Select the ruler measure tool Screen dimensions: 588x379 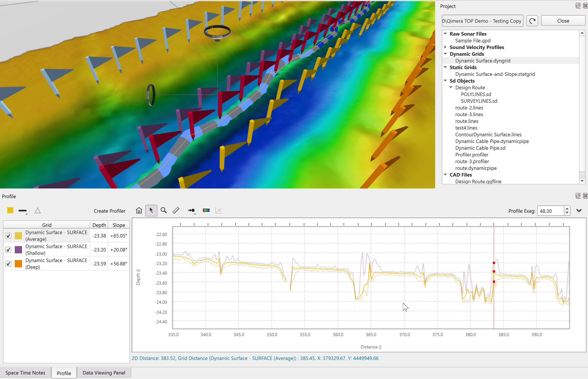point(176,210)
